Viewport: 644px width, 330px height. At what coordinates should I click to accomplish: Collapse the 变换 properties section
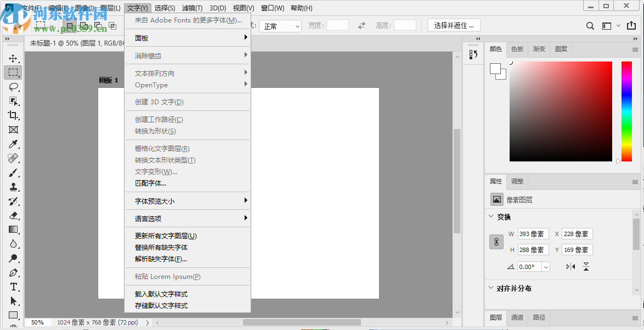491,216
